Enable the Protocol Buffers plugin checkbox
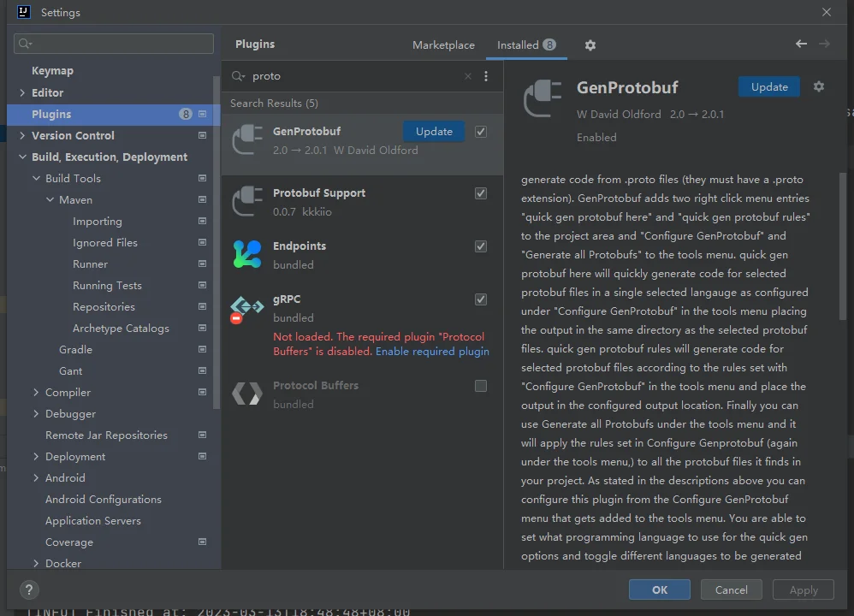 pyautogui.click(x=480, y=386)
